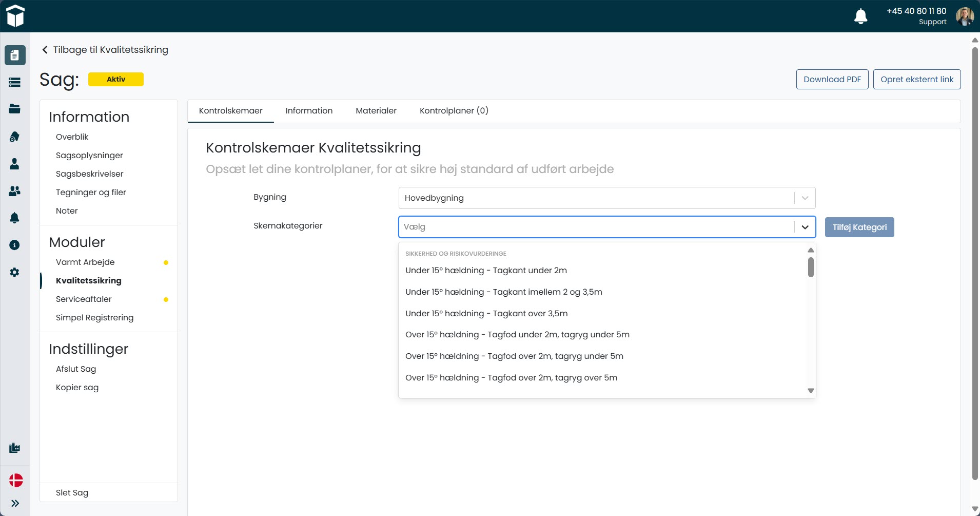
Task: Click the dropdown list scrollbar down arrow
Action: (811, 391)
